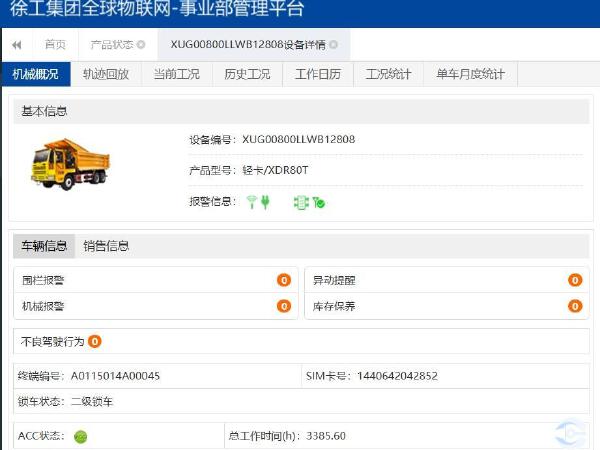Viewport: 600px width, 450px height.
Task: Click the 机械报警 row label
Action: coord(43,306)
